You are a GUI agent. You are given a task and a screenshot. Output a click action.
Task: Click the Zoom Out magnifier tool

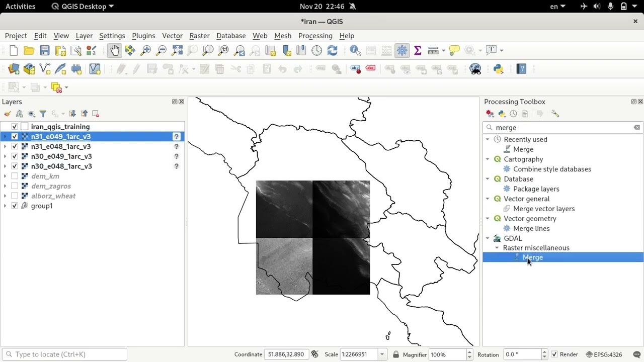tap(162, 50)
